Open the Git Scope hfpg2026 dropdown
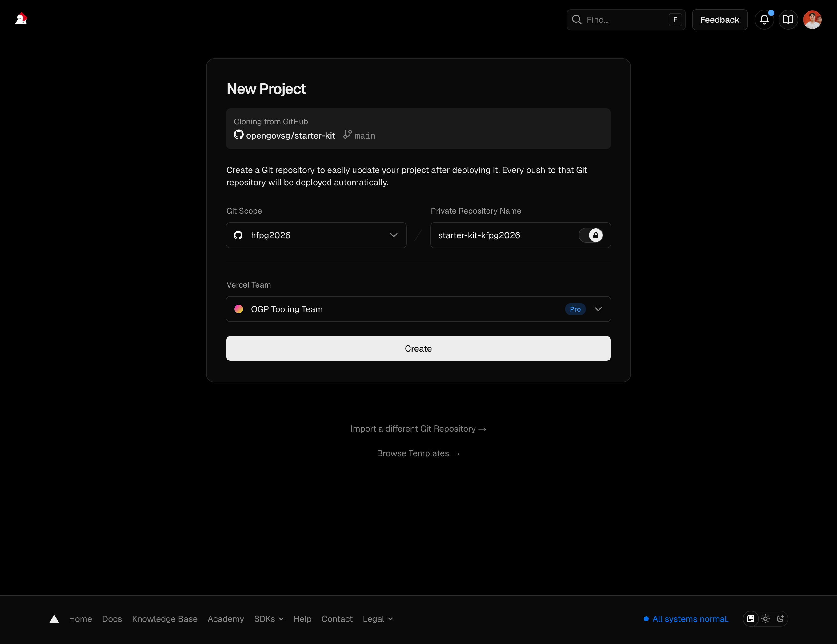 (316, 235)
